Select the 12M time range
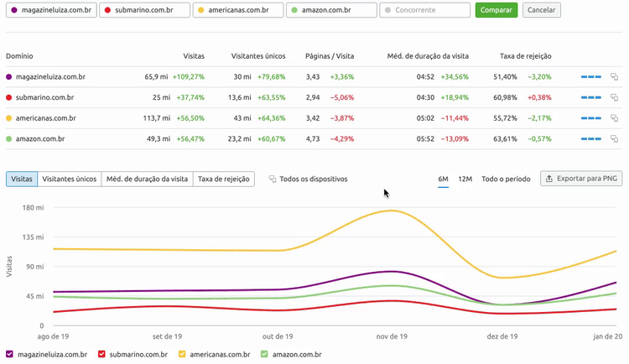Viewport: 629px width, 364px height. [x=465, y=179]
